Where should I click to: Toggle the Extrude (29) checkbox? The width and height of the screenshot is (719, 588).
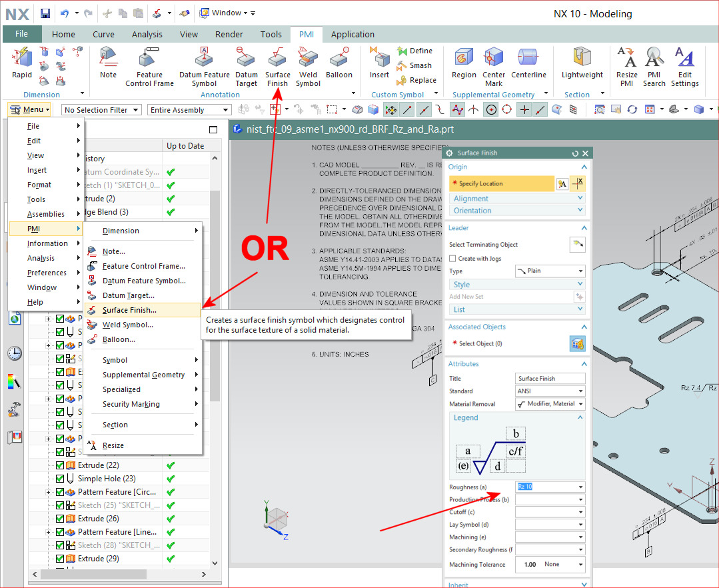click(60, 558)
